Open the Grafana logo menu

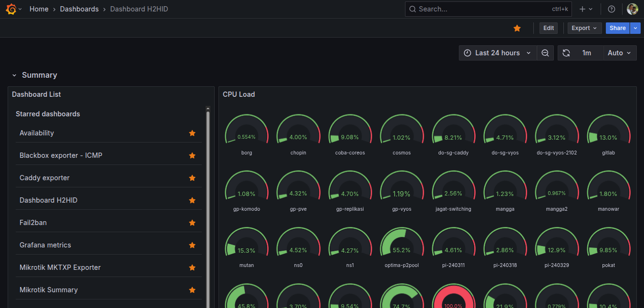click(11, 9)
